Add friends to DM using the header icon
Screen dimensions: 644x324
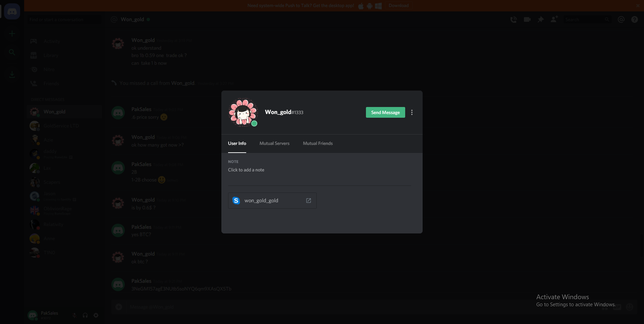point(554,19)
